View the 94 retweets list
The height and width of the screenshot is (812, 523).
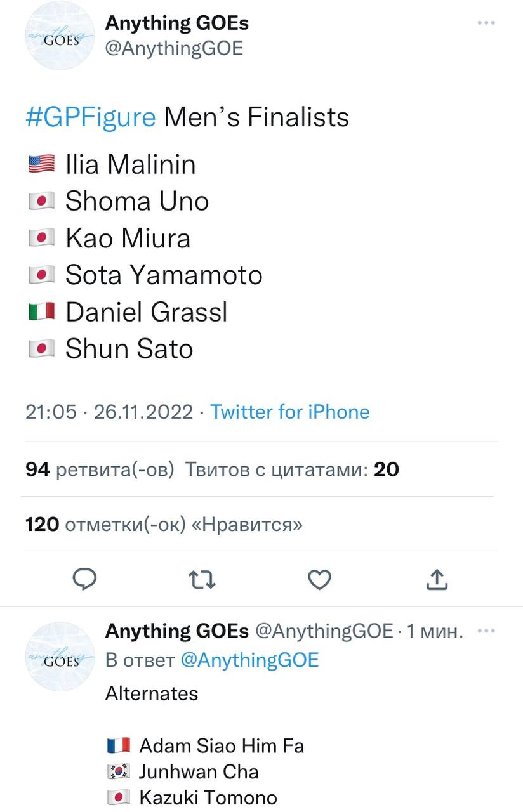pyautogui.click(x=100, y=469)
